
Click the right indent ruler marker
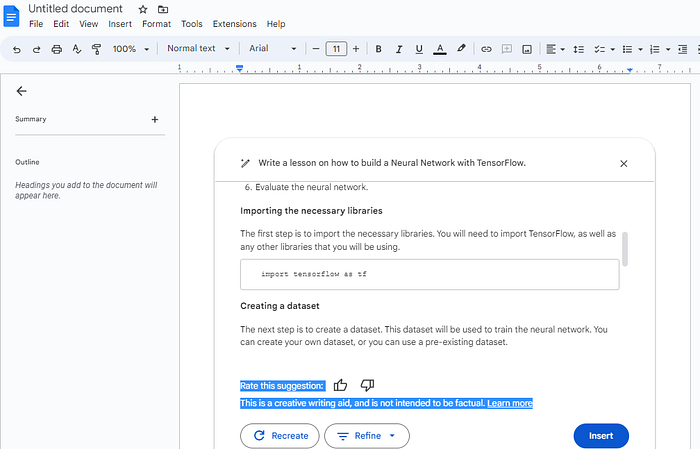(629, 70)
